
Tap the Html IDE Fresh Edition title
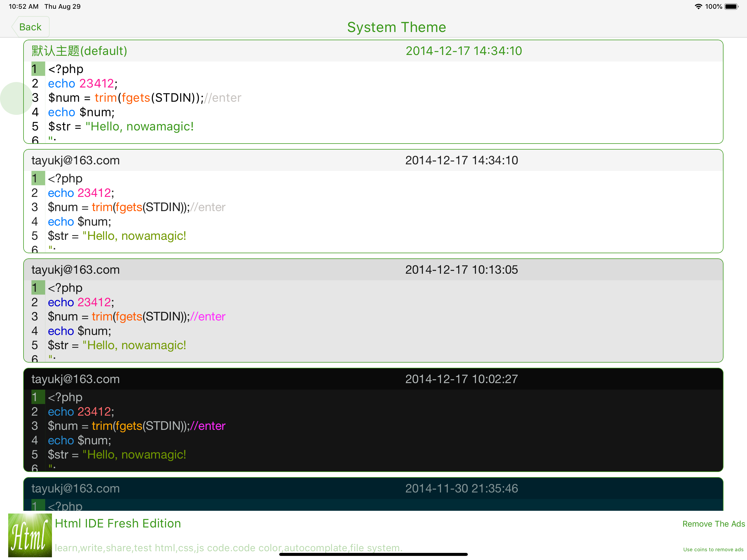point(118,523)
